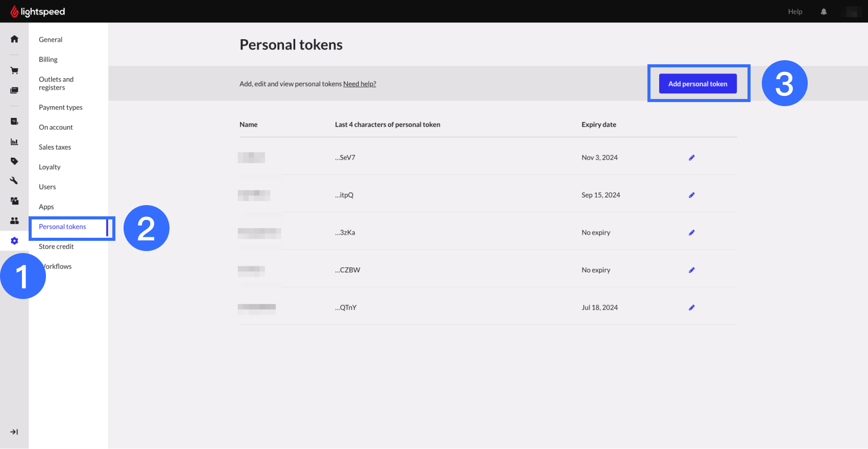Go to the Home icon in sidebar
The height and width of the screenshot is (449, 868).
point(14,39)
